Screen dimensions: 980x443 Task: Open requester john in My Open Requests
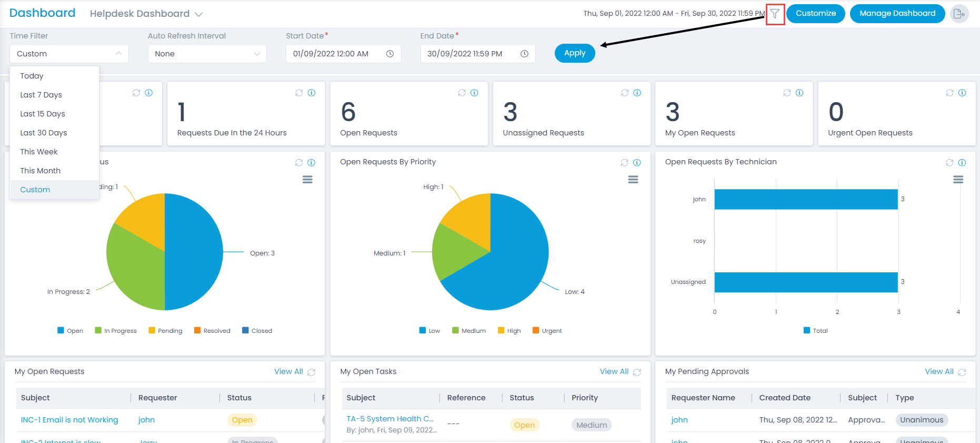[x=146, y=420]
